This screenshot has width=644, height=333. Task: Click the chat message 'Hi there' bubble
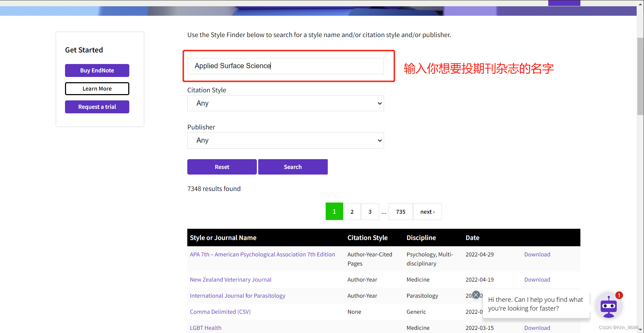click(535, 304)
